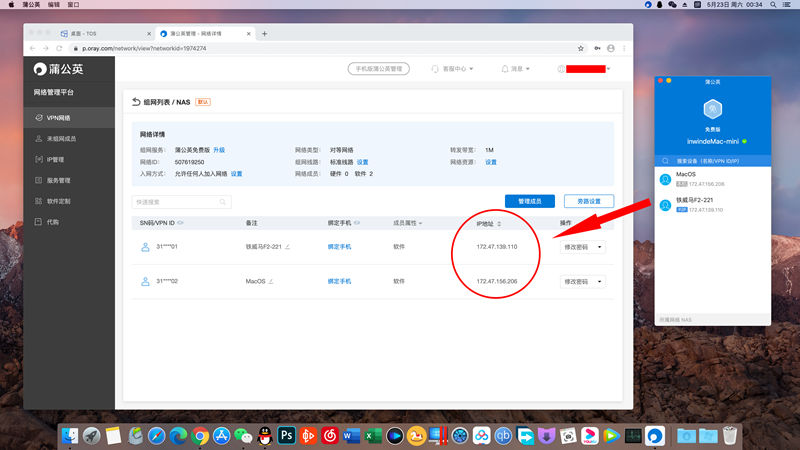Open the Trash in the dock
Viewport: 800px width, 450px height.
730,436
